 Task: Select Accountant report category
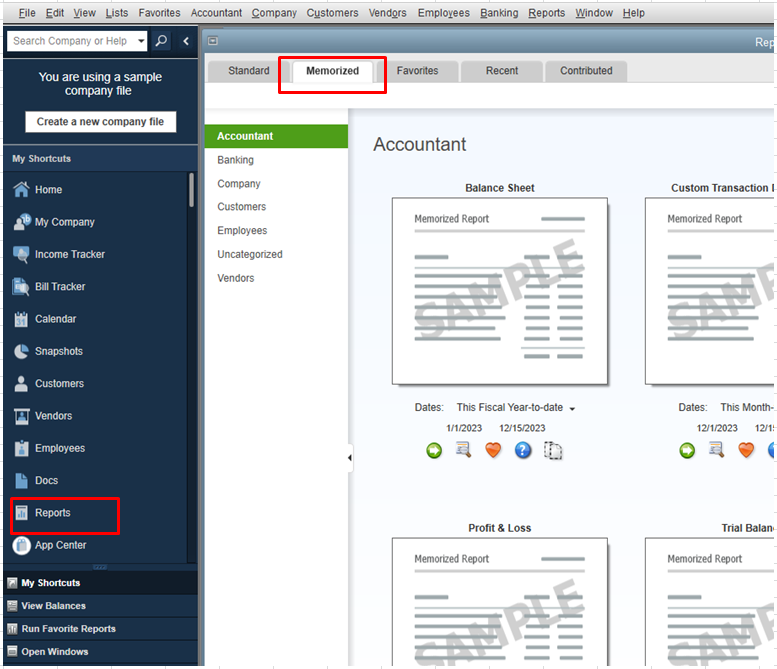click(276, 136)
